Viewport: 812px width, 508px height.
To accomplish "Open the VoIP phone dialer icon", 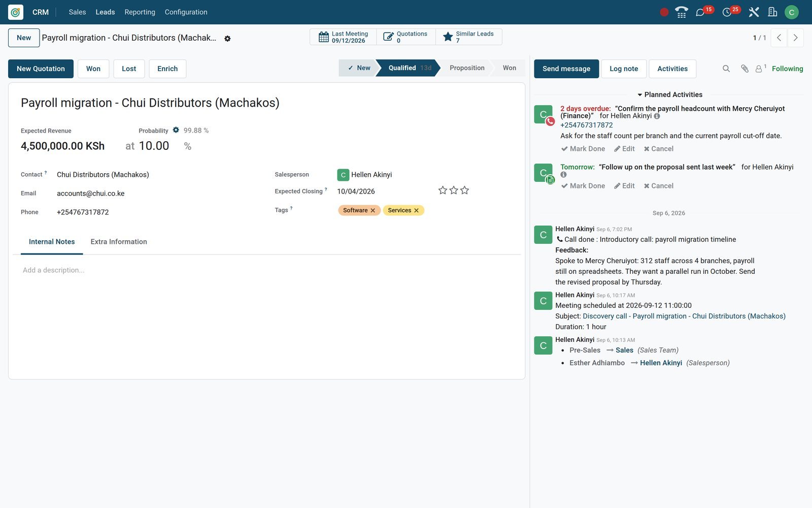I will coord(682,12).
